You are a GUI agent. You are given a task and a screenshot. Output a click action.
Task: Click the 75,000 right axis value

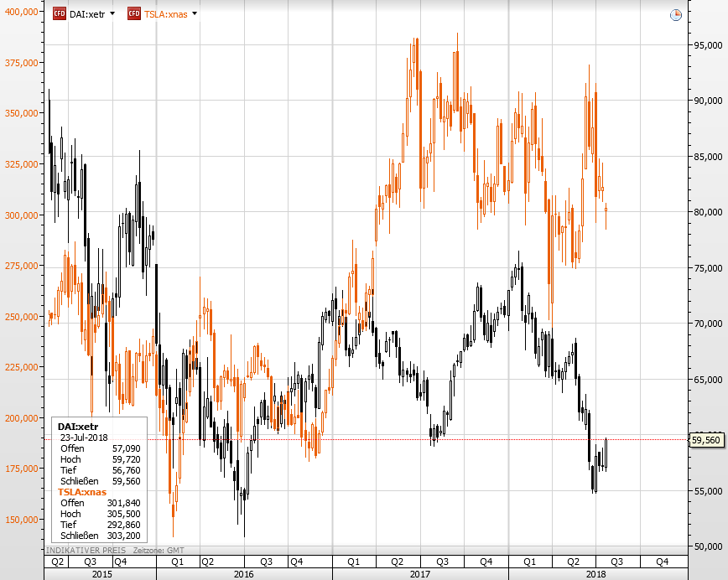point(708,268)
